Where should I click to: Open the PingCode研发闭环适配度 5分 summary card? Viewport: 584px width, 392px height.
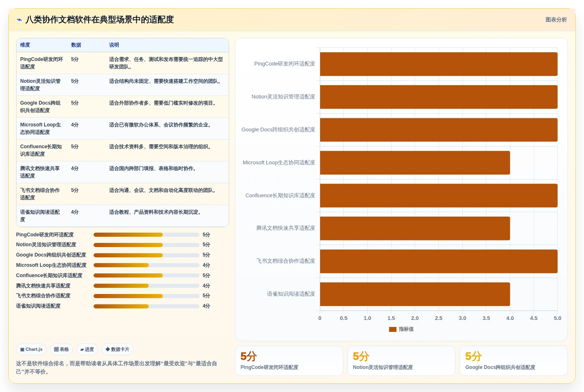point(289,361)
